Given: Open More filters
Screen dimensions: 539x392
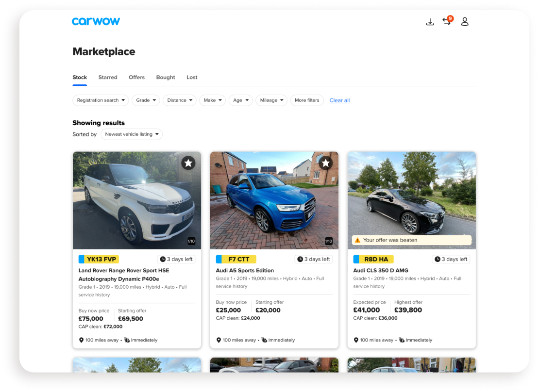Looking at the screenshot, I should [x=307, y=100].
